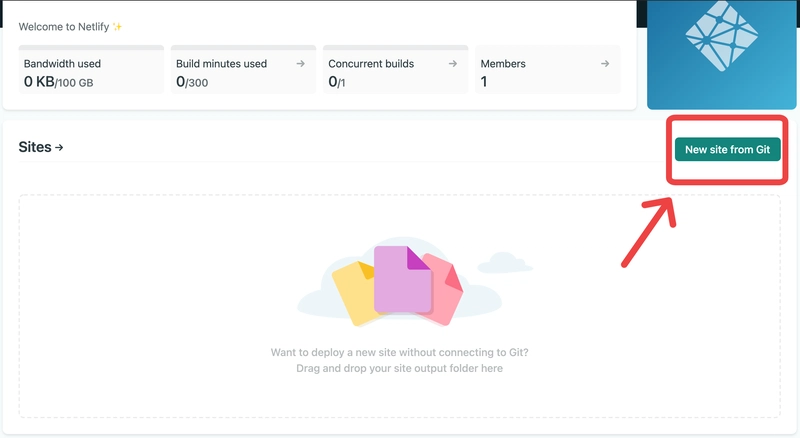Image resolution: width=800 pixels, height=438 pixels.
Task: Click the '0/300' build minutes value
Action: [192, 82]
